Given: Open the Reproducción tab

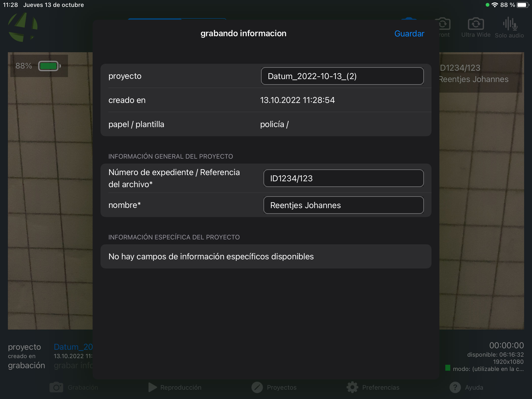Looking at the screenshot, I should pos(175,387).
